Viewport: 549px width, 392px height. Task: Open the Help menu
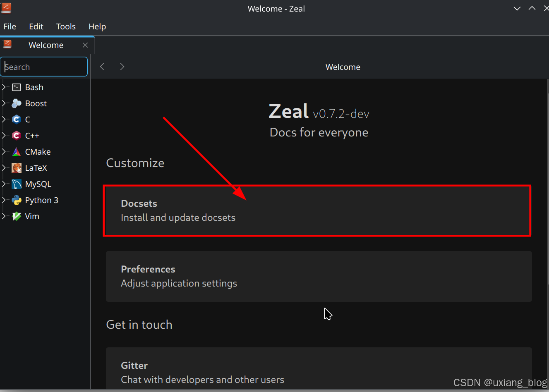(97, 26)
